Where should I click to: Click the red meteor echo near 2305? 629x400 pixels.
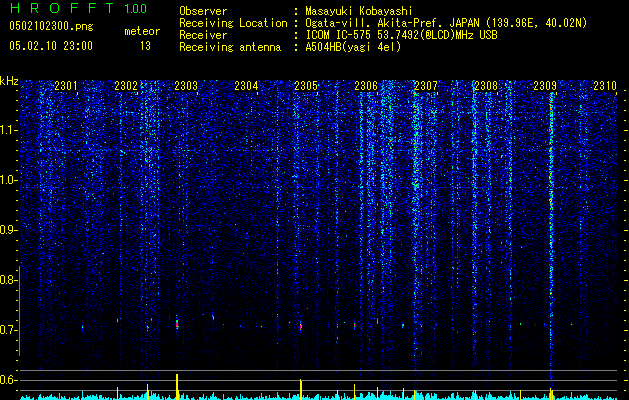click(300, 327)
